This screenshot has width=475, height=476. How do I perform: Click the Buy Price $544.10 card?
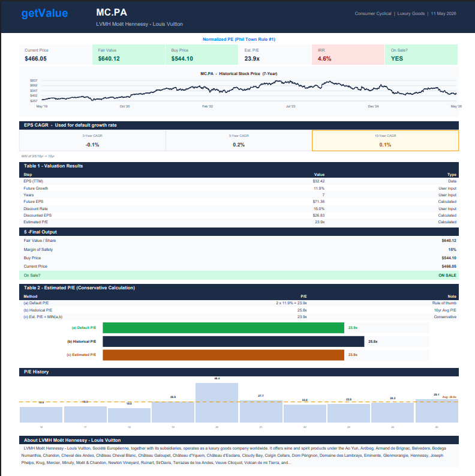202,55
